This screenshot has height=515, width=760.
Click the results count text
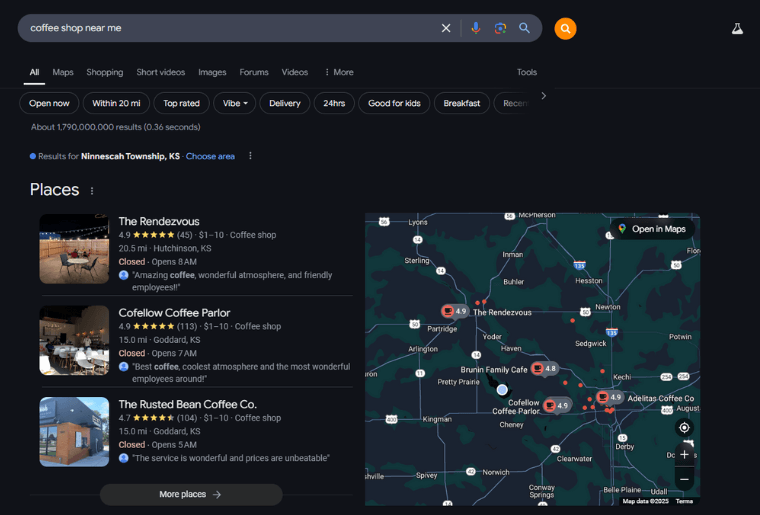pos(115,127)
